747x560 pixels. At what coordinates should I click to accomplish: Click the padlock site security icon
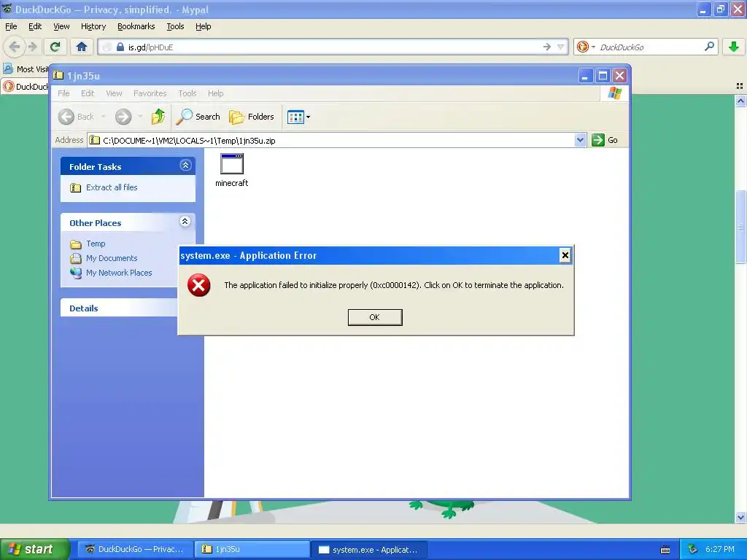click(120, 47)
